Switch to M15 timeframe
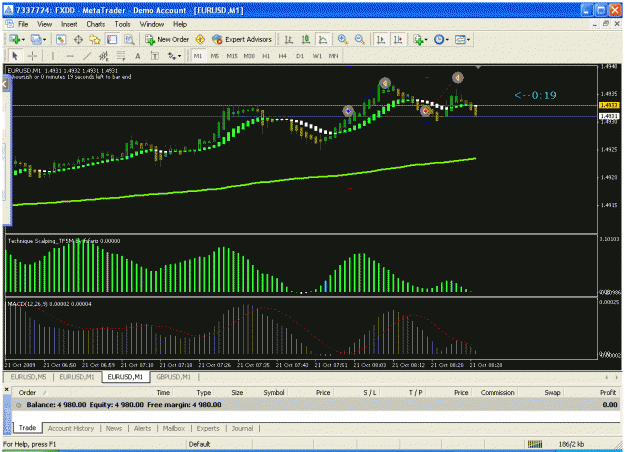625x452 pixels. pos(232,56)
